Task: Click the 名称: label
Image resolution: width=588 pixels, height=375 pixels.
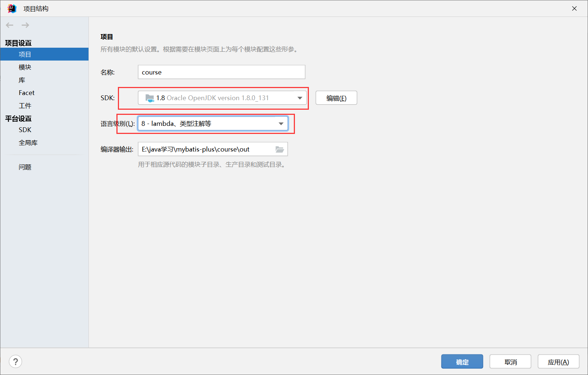Action: [108, 72]
